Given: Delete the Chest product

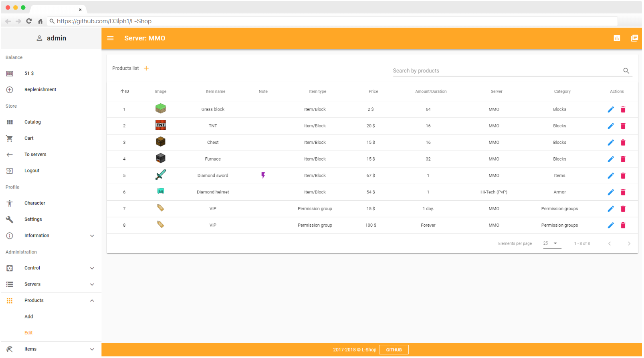Looking at the screenshot, I should click(623, 143).
